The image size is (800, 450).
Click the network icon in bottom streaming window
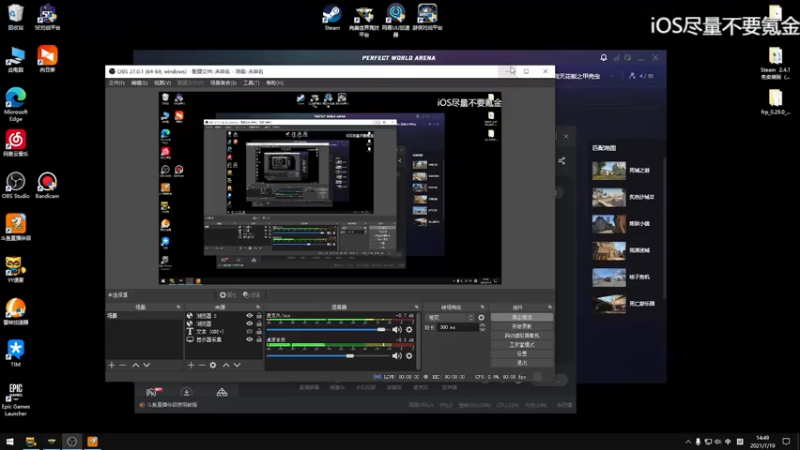coord(222,392)
